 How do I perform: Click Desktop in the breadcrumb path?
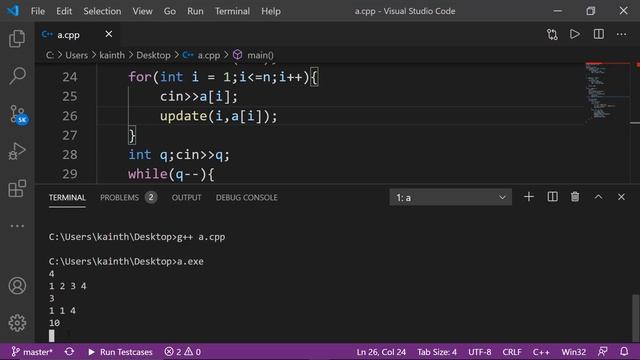[153, 55]
